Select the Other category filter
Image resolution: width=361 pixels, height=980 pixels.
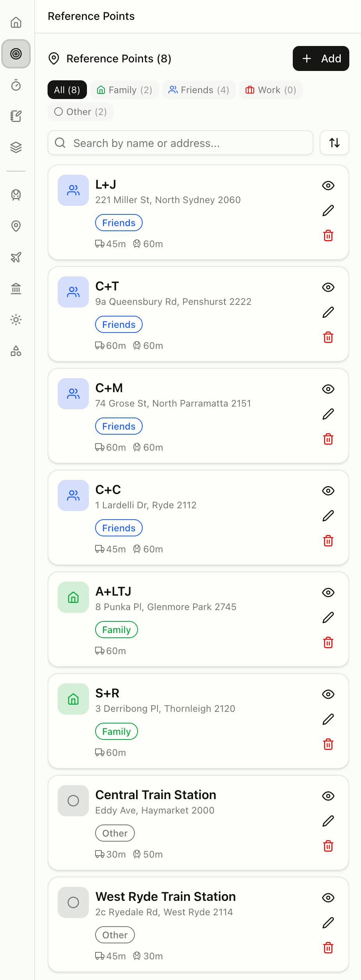tap(80, 112)
